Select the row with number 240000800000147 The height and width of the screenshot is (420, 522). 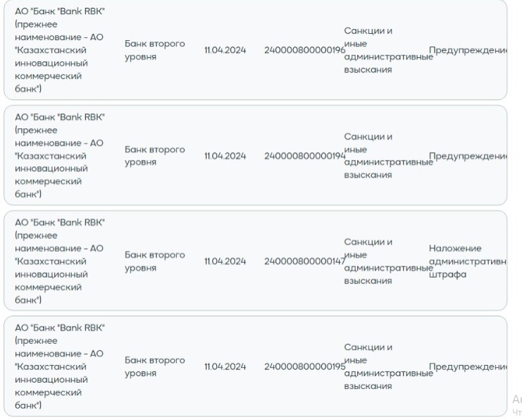coord(255,261)
